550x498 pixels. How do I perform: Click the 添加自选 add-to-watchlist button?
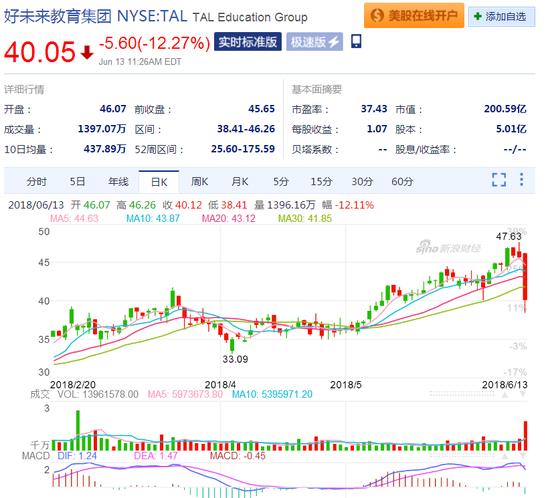click(x=502, y=16)
